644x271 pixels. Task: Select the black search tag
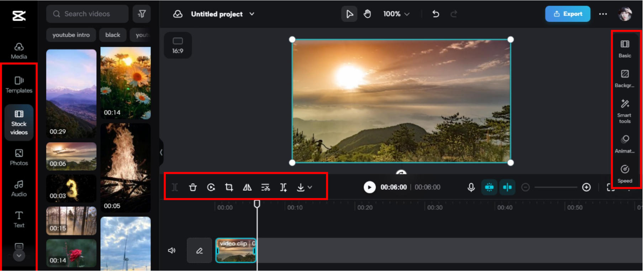(113, 35)
